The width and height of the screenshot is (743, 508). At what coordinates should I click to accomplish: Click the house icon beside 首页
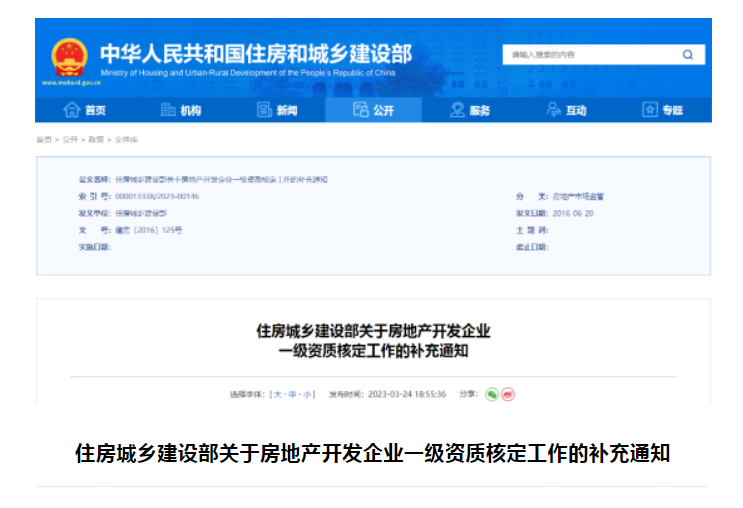pyautogui.click(x=72, y=110)
